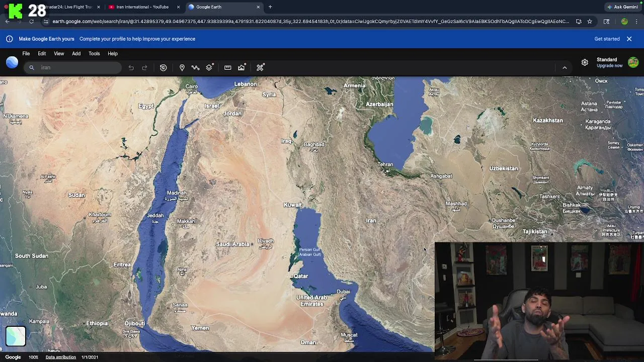Open map style layers thumbnail

[16, 336]
